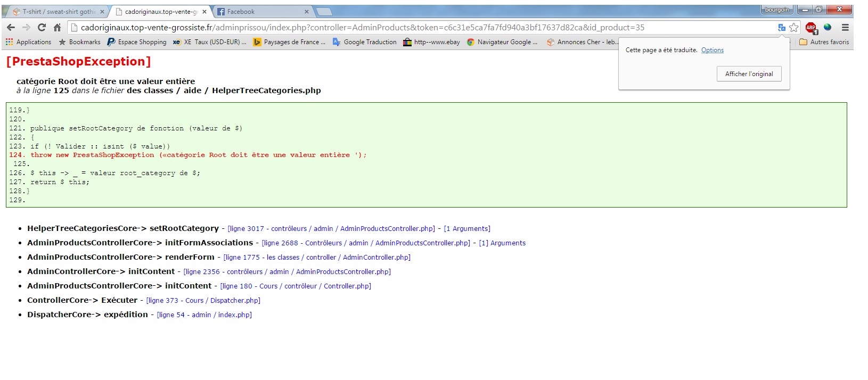The width and height of the screenshot is (868, 380).
Task: Open Navigateur Google bookmark
Action: [502, 42]
